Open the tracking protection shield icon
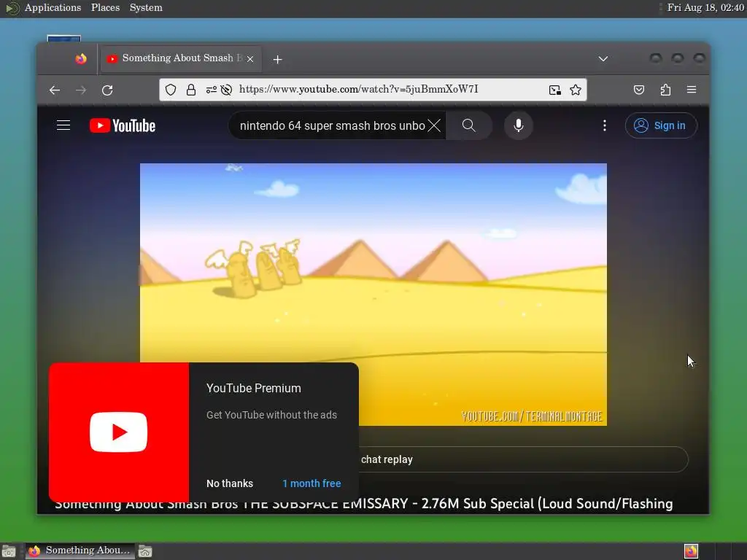Screen dimensions: 747x560 pos(171,90)
